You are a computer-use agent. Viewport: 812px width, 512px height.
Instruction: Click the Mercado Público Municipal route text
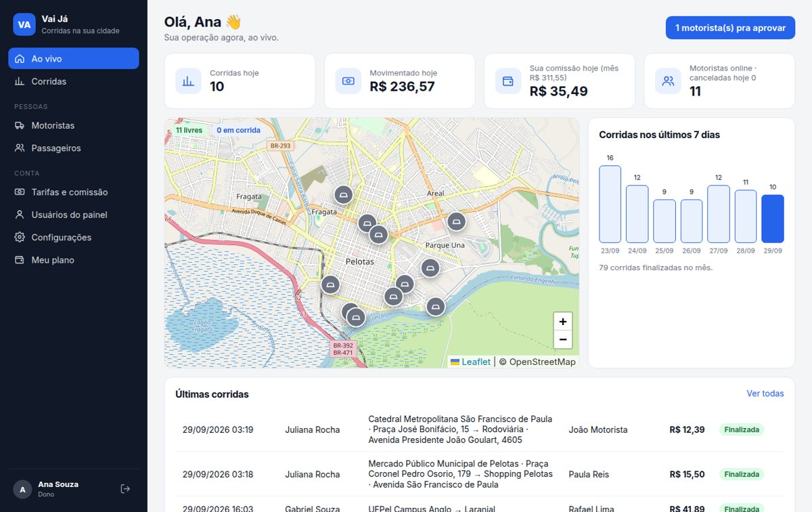[460, 474]
